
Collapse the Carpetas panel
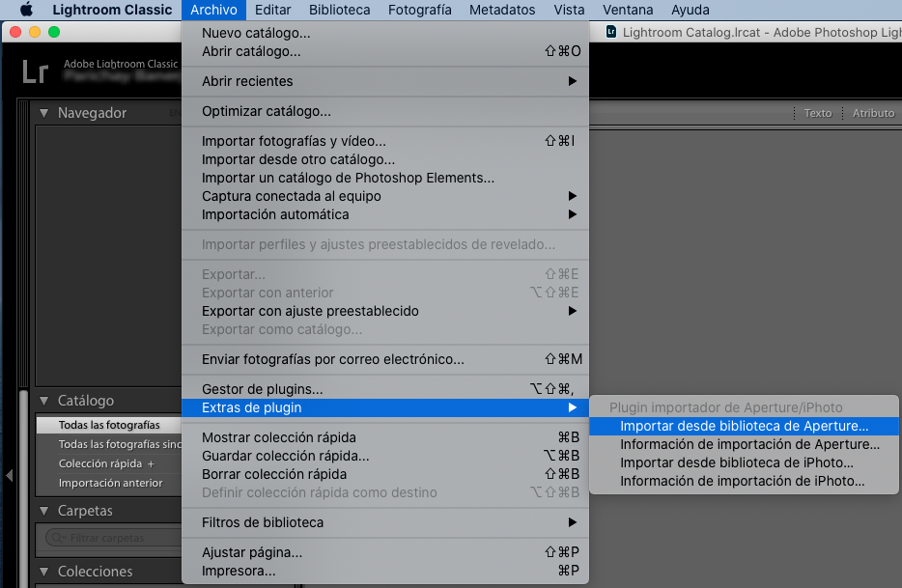[42, 510]
